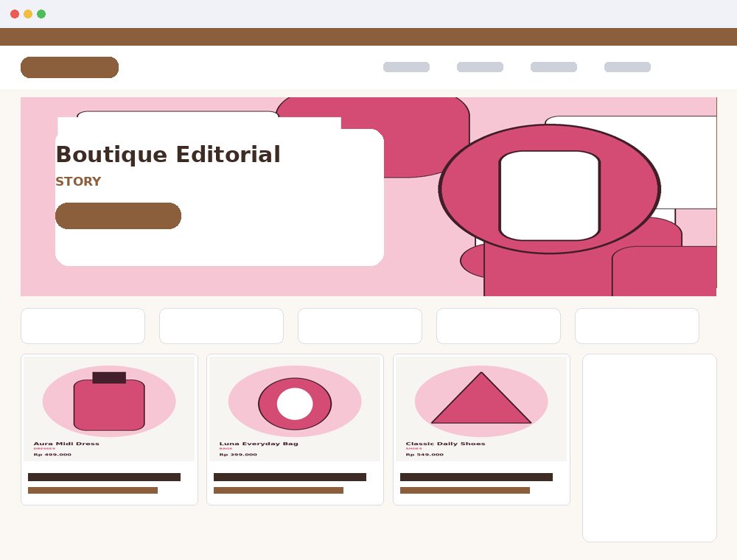Click the BAGS category label
This screenshot has height=560, width=737.
pyautogui.click(x=226, y=449)
